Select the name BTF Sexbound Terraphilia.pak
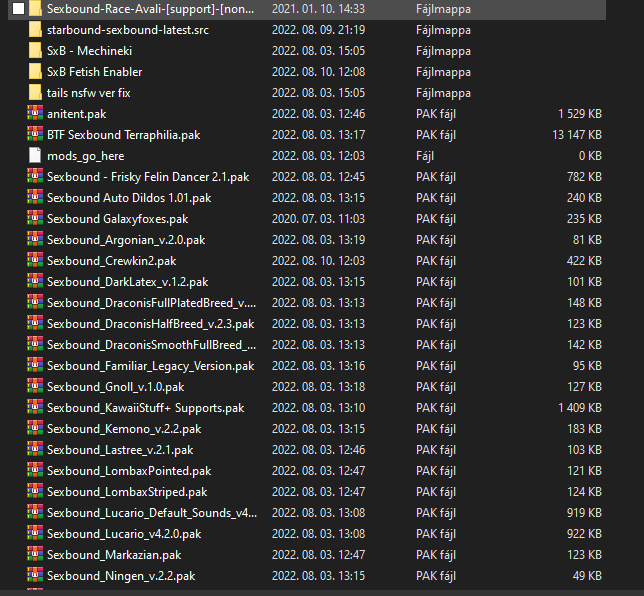Screen dimensions: 644x596 click(x=124, y=135)
